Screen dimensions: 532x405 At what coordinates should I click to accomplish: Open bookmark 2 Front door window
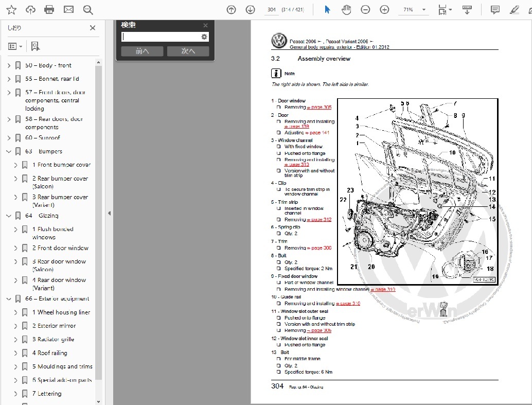click(60, 248)
